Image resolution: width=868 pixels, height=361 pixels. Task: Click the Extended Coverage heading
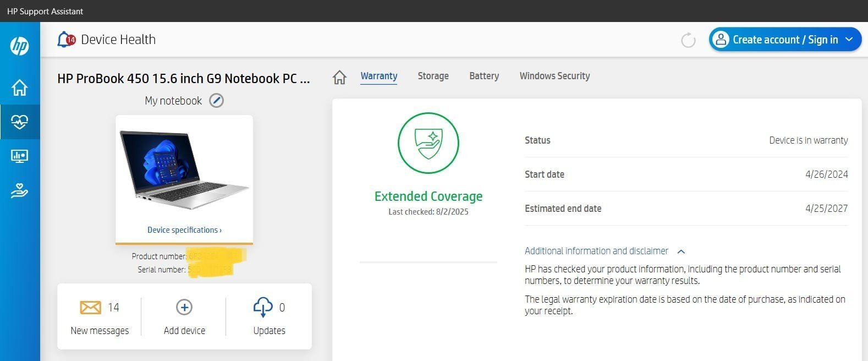point(428,196)
